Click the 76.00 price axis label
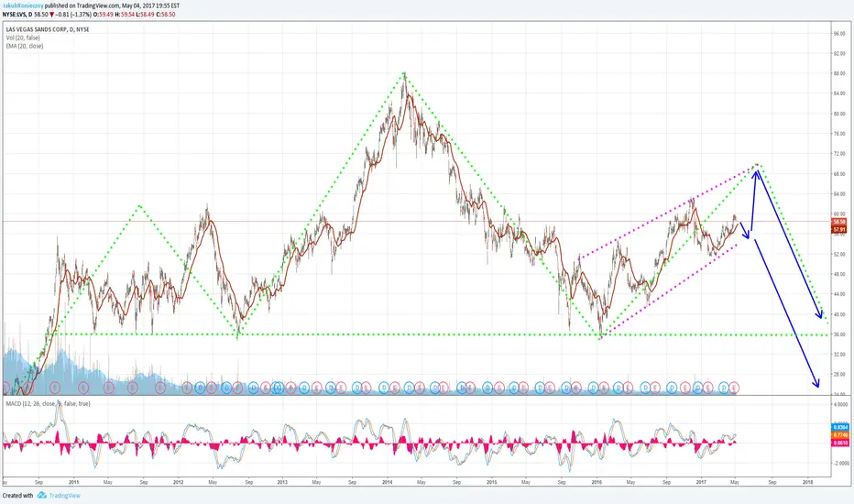854x504 pixels. 838,134
